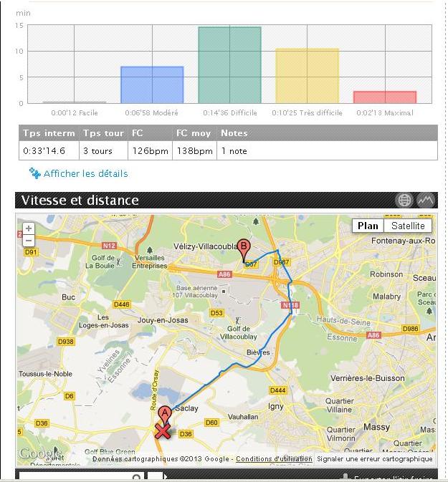Screen dimensions: 448x482
Task: Click the green Difficile chart bar
Action: pyautogui.click(x=229, y=65)
